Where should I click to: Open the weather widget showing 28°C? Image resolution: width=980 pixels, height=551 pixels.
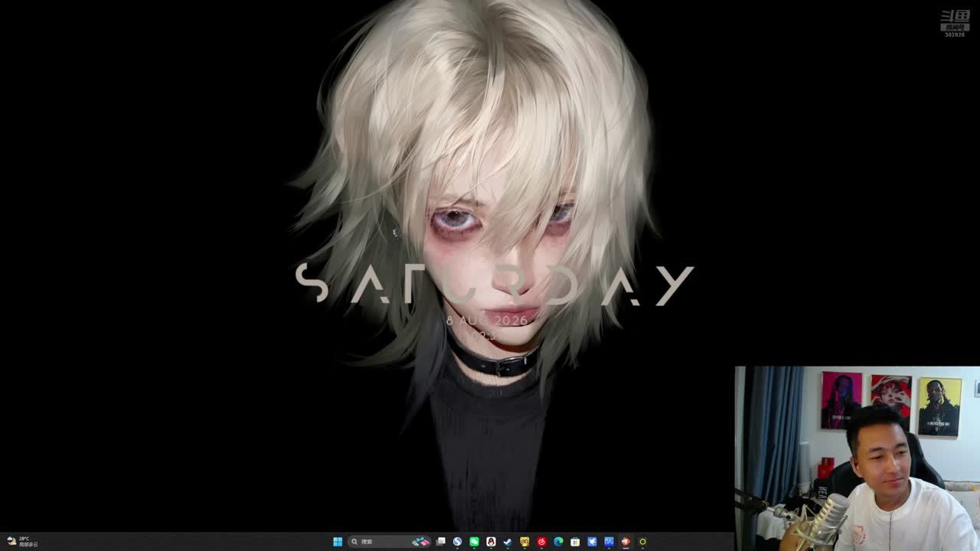click(x=22, y=542)
